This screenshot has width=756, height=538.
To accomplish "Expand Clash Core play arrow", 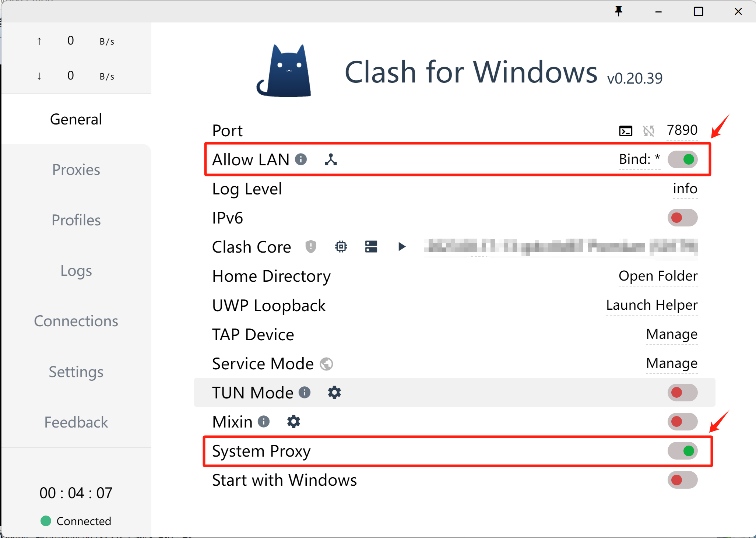I will coord(402,246).
